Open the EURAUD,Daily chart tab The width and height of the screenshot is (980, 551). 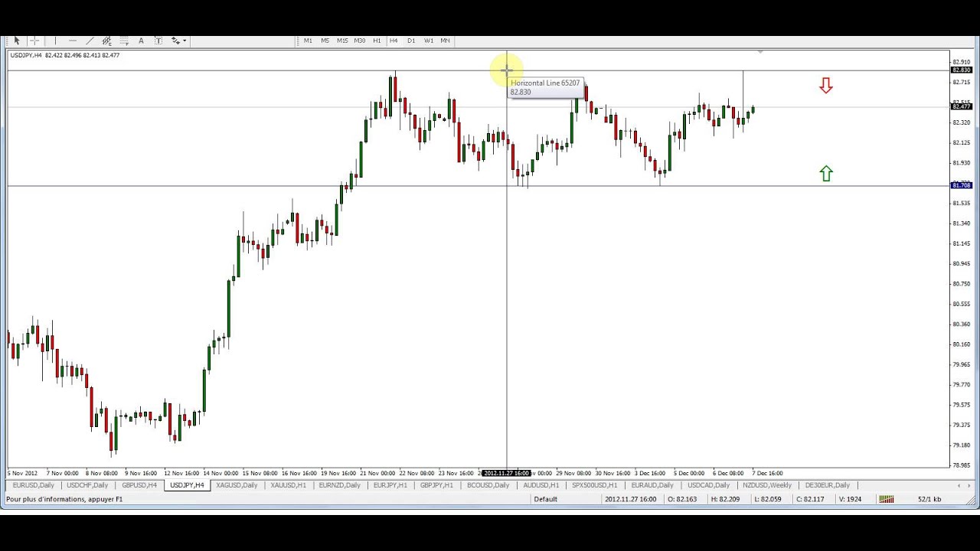[x=652, y=485]
